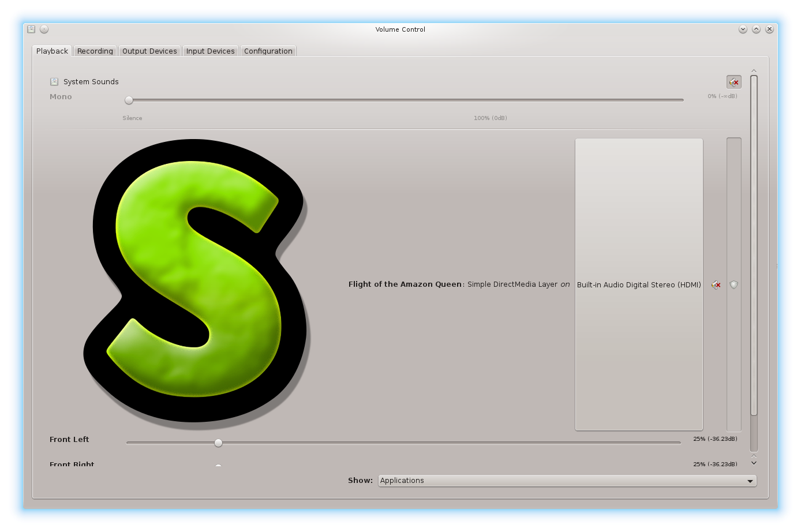Maximize the Volume Control window
The image size is (801, 532).
tap(755, 29)
